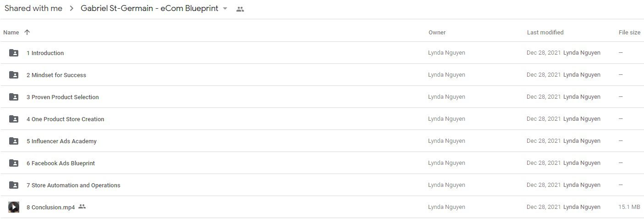This screenshot has height=219, width=644.
Task: Select the 4 One Product Store Creation folder icon
Action: point(14,119)
